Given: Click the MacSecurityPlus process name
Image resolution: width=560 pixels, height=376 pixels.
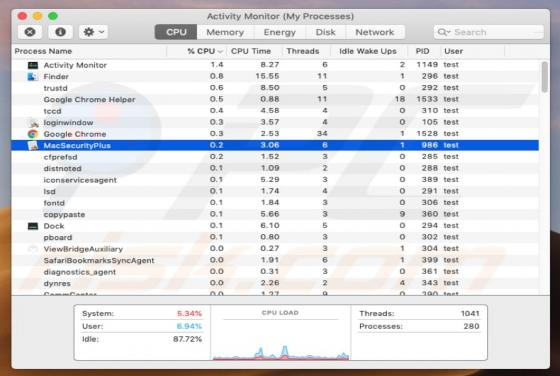Looking at the screenshot, I should 77,145.
